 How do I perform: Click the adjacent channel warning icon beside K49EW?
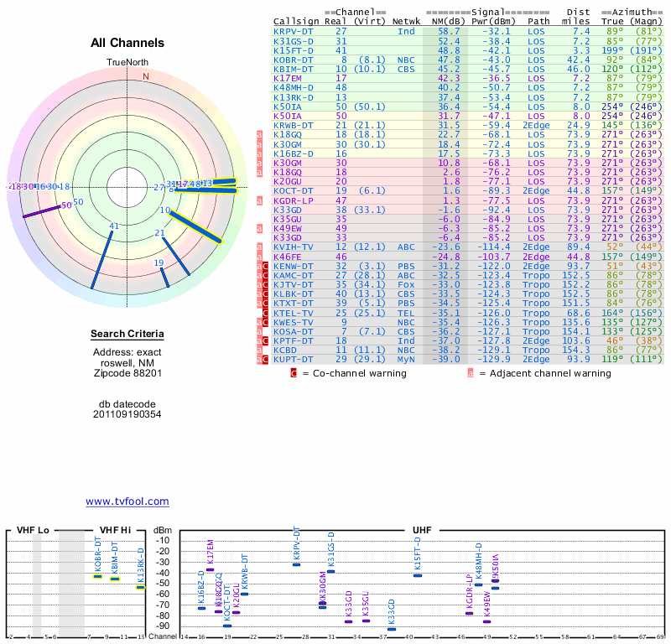[260, 228]
